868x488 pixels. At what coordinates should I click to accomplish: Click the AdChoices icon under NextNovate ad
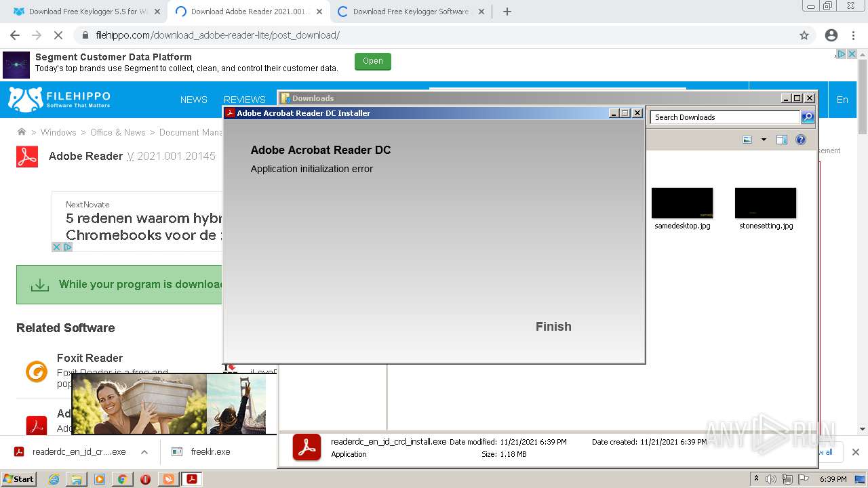click(68, 247)
